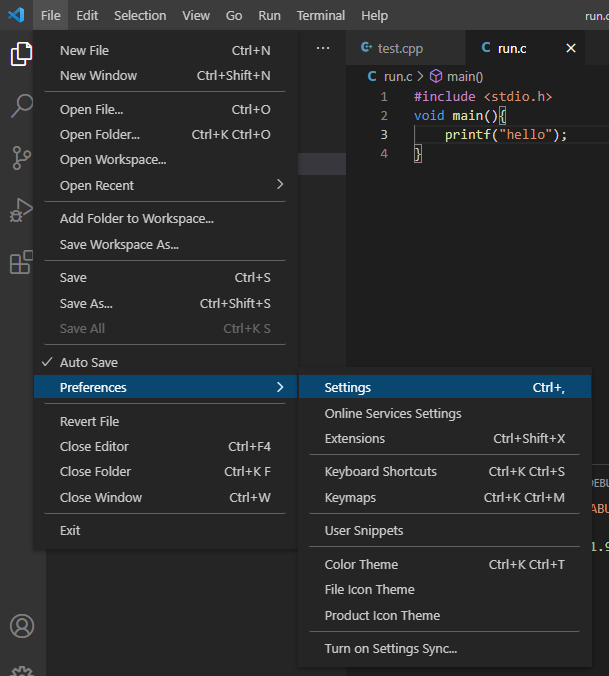Image resolution: width=609 pixels, height=676 pixels.
Task: Select Extensions in Preferences submenu
Action: tap(444, 438)
